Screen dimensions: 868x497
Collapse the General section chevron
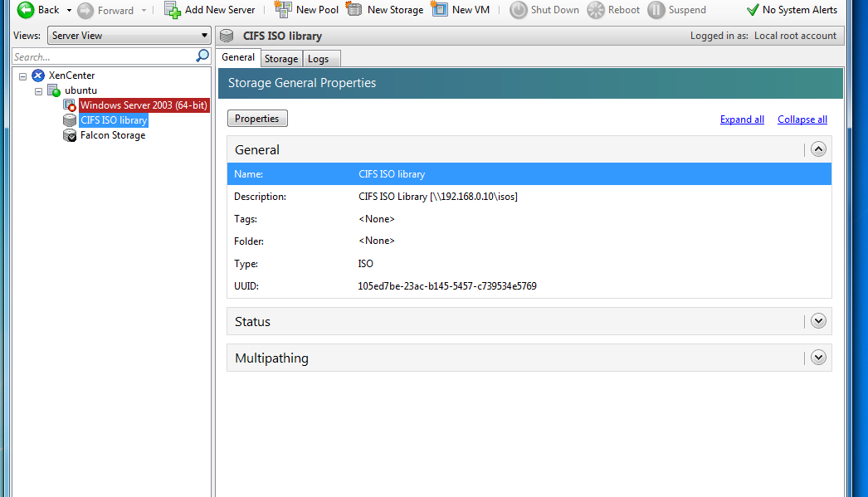[818, 149]
